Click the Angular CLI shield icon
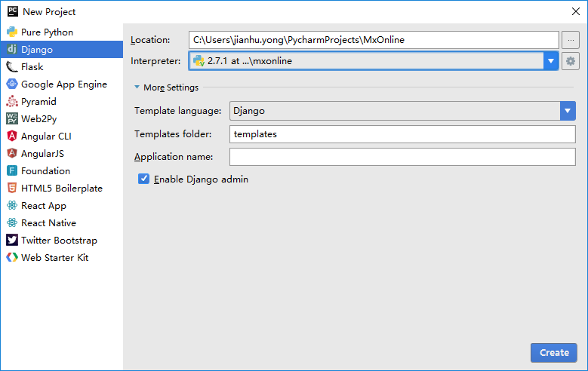 pos(12,136)
